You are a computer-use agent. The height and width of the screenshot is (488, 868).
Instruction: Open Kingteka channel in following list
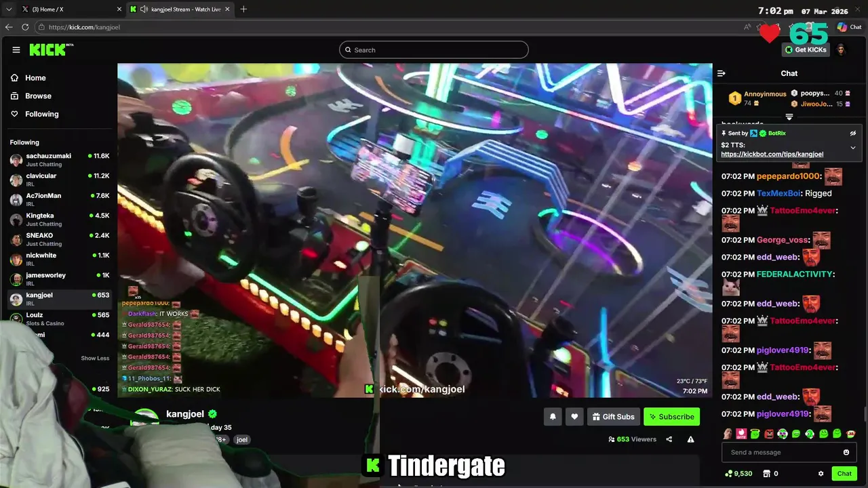tap(60, 220)
